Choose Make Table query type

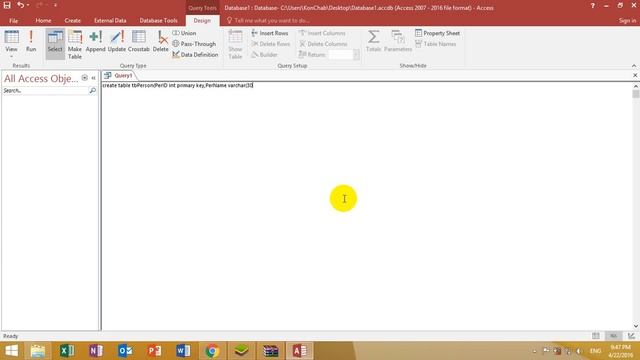coord(75,44)
